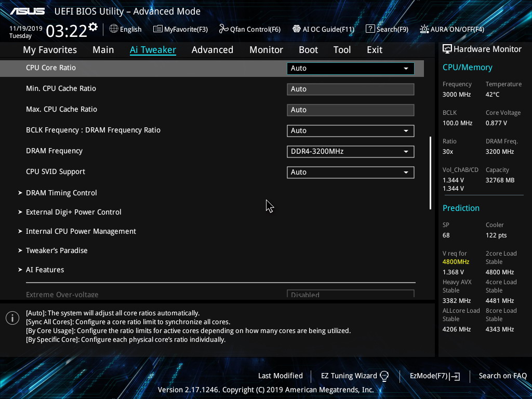Open the Monitor tab

tap(267, 50)
